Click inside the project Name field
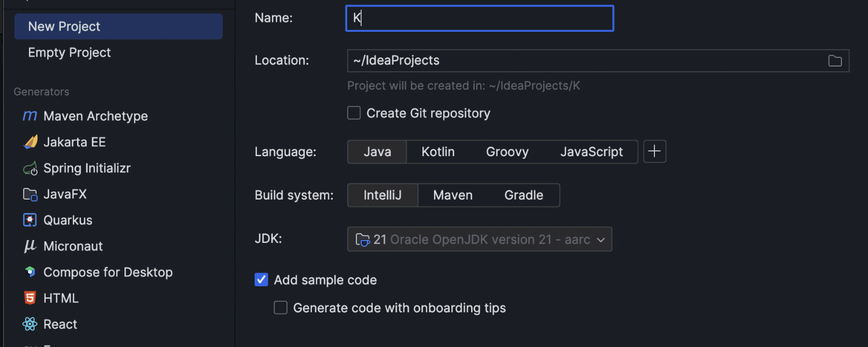 click(x=479, y=18)
